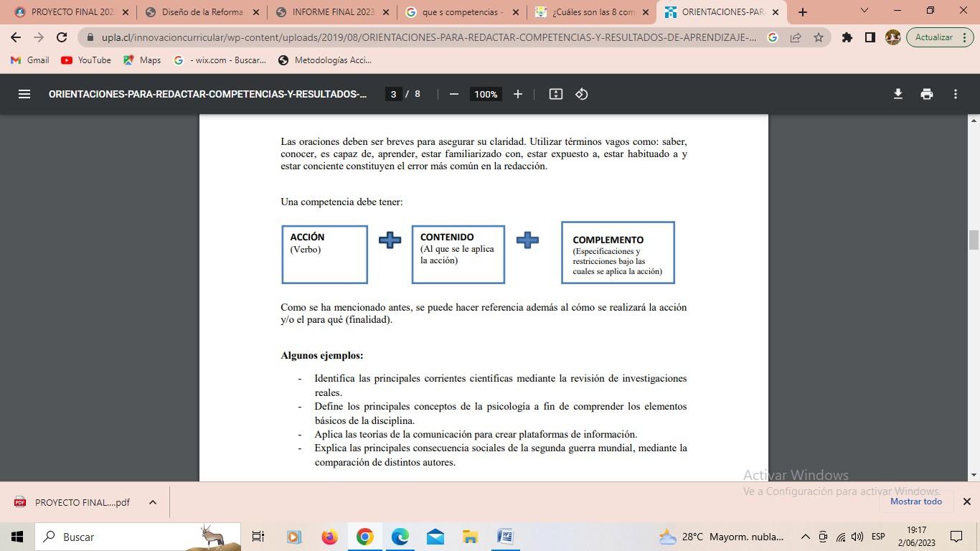Viewport: 980px width, 551px height.
Task: Open the weather widget 28°C
Action: (x=721, y=537)
